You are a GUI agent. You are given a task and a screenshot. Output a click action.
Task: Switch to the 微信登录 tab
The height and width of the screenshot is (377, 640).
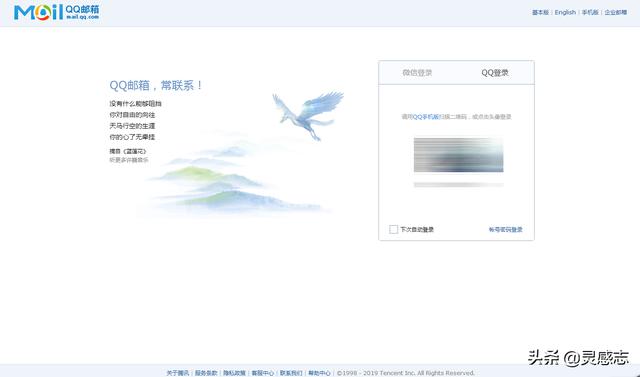(x=417, y=73)
